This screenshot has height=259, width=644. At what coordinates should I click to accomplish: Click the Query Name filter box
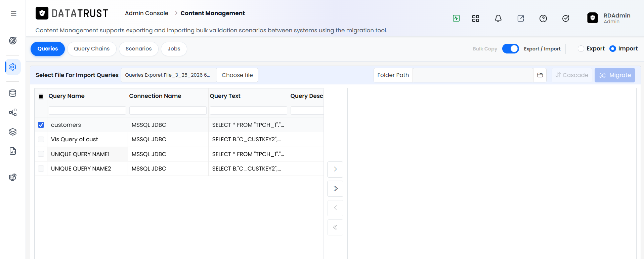87,110
